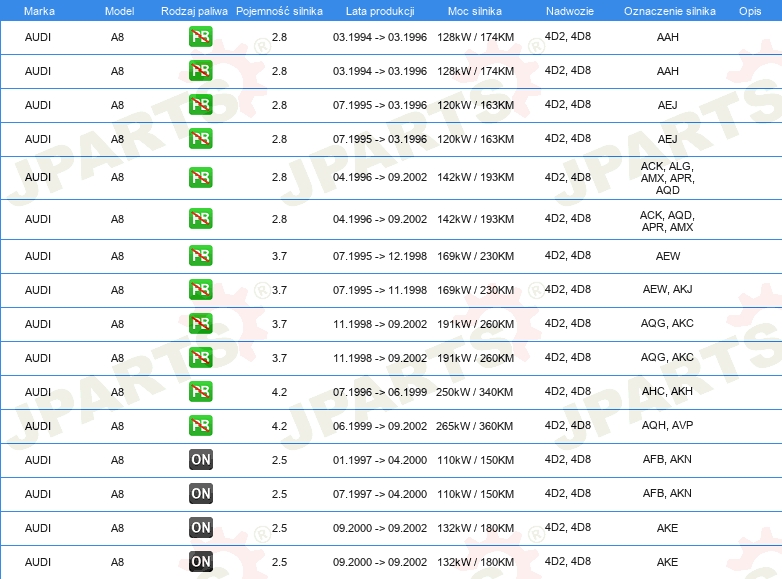Click the ON diesel icon for production from 01.1997
The height and width of the screenshot is (579, 782).
pyautogui.click(x=200, y=460)
